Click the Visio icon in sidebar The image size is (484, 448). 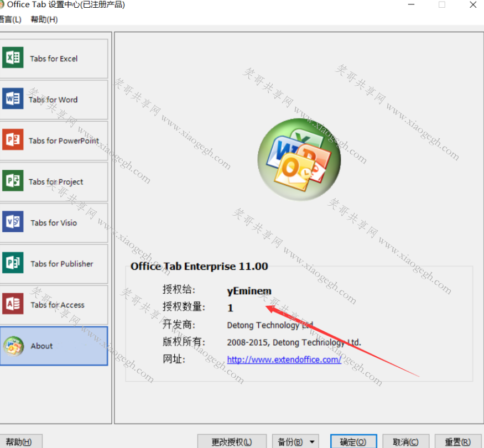point(13,222)
